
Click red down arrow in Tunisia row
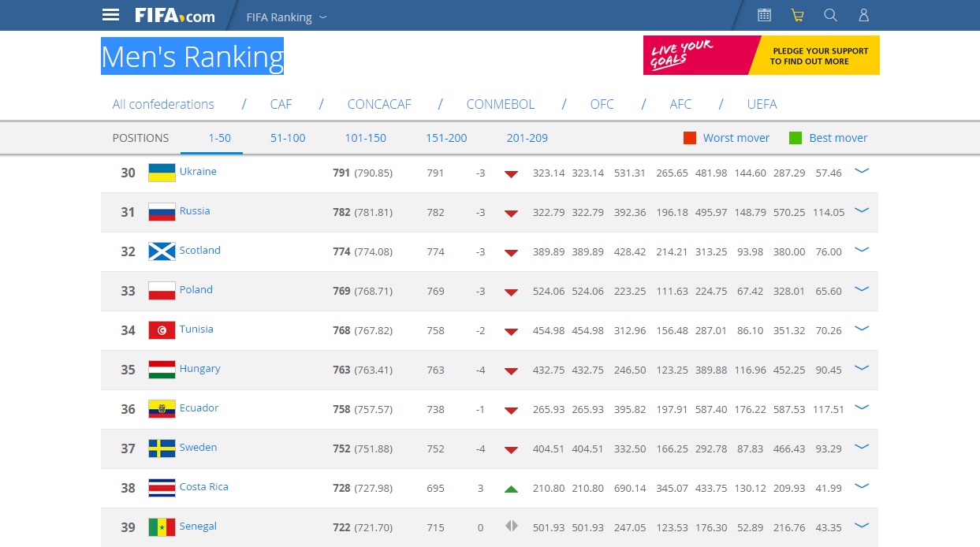click(x=511, y=331)
